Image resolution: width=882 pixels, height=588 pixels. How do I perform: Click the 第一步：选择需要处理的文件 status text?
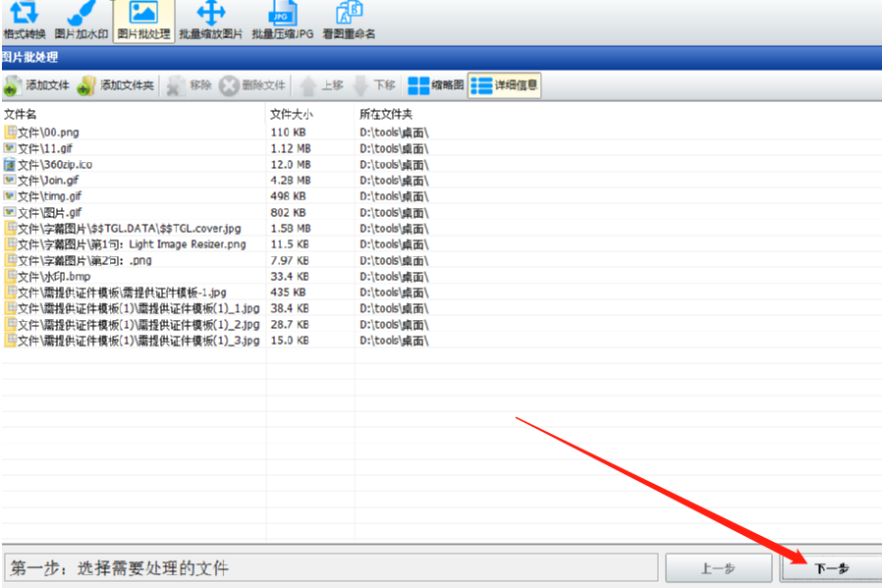pyautogui.click(x=119, y=567)
